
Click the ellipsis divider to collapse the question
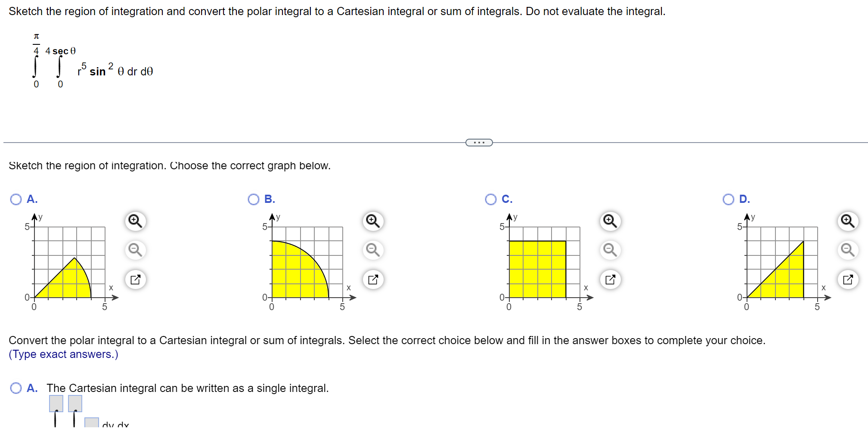click(479, 142)
